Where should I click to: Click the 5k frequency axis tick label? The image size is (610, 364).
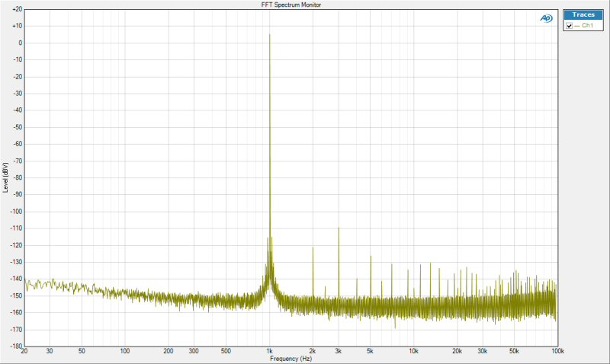click(x=370, y=351)
